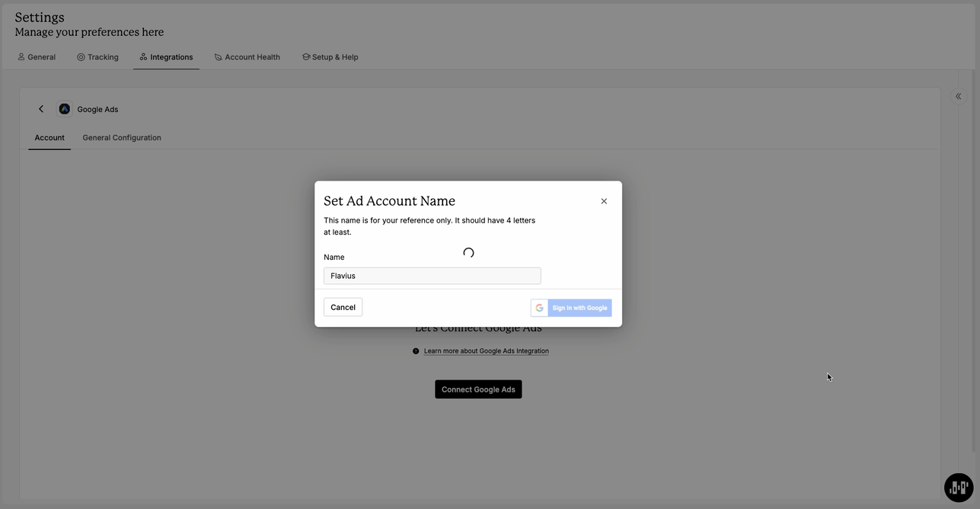
Task: Close the Set Ad Account Name dialog
Action: coord(604,201)
